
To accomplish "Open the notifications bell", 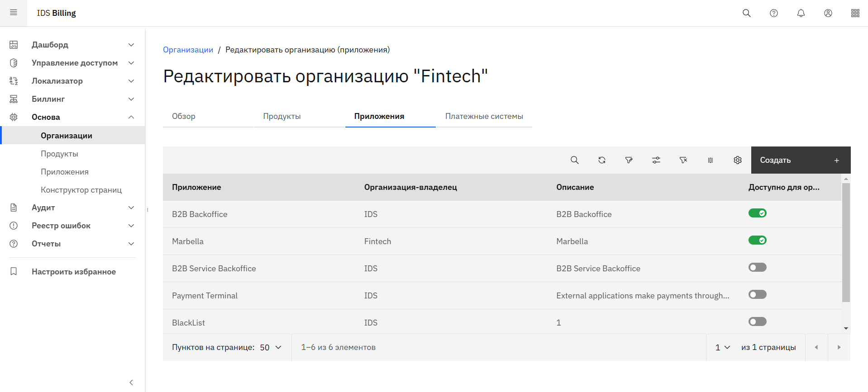I will click(801, 13).
